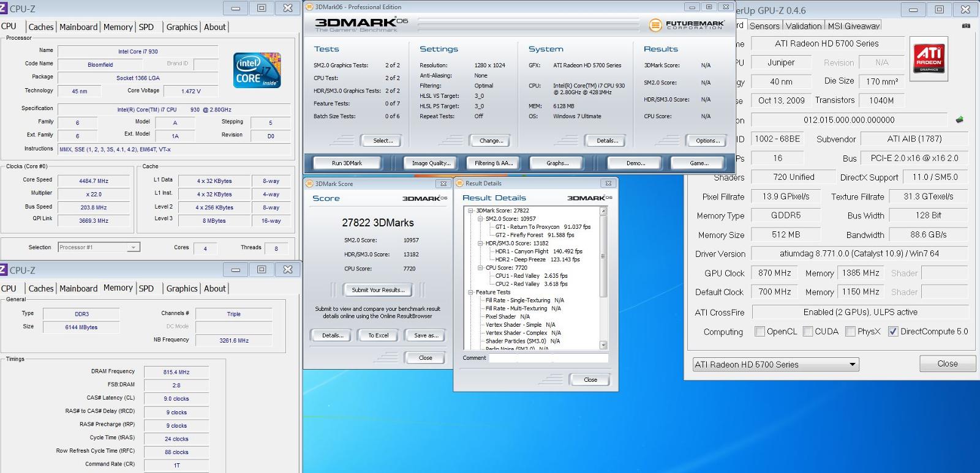Collapse the 3DMark Score: 27822 tree node
Screen dimensions: 980x473
click(471, 210)
